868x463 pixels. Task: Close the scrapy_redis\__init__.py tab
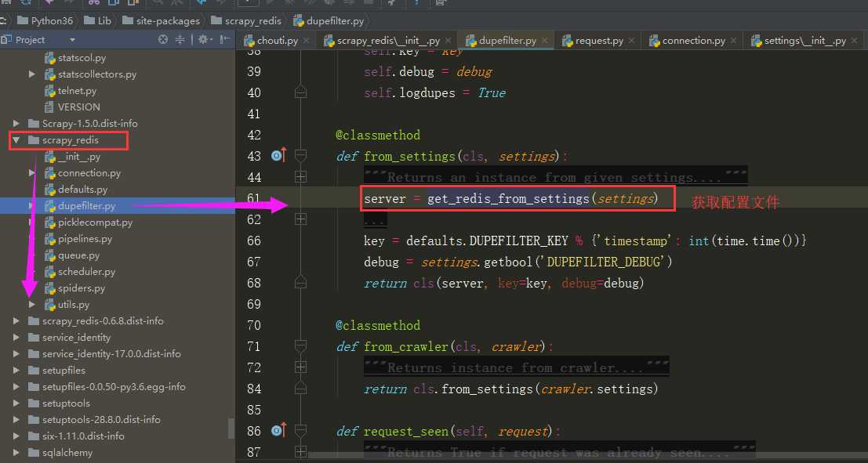coord(448,41)
